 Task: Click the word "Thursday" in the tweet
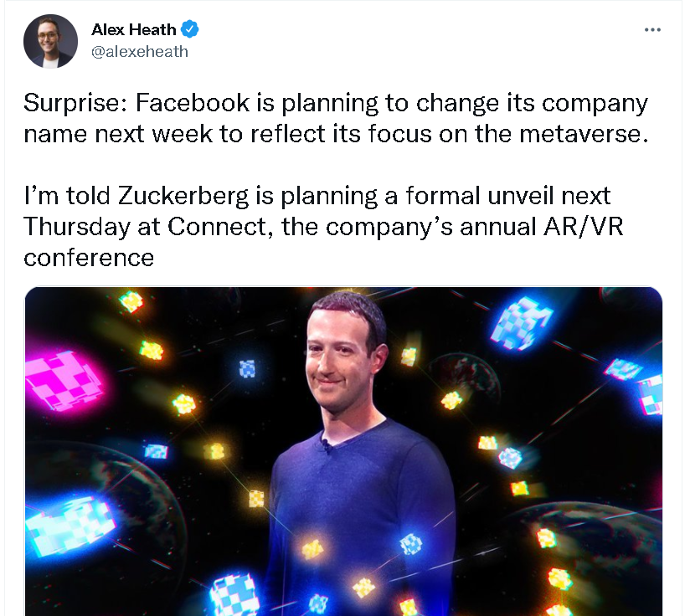[76, 227]
